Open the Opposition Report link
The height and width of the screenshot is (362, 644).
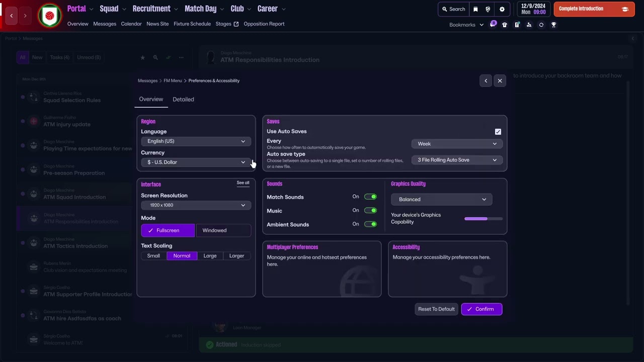(x=264, y=24)
